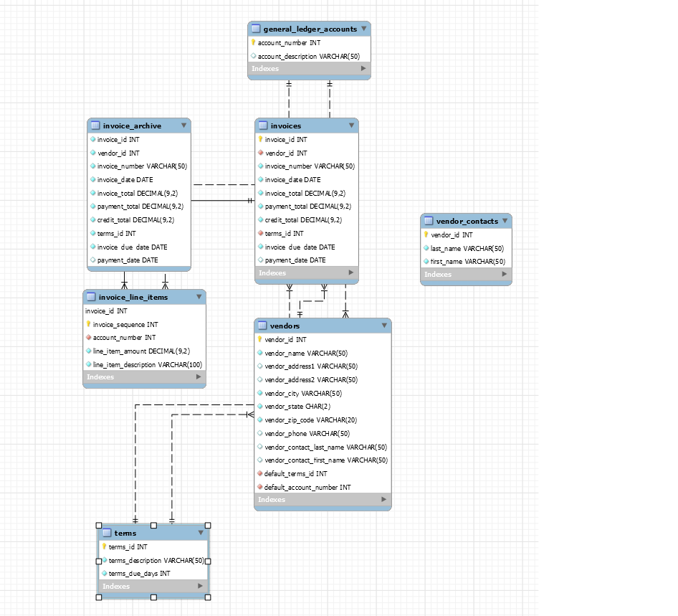Screen dimensions: 678x616
Task: Collapse the invoice_line_items table with its arrow
Action: pos(199,297)
